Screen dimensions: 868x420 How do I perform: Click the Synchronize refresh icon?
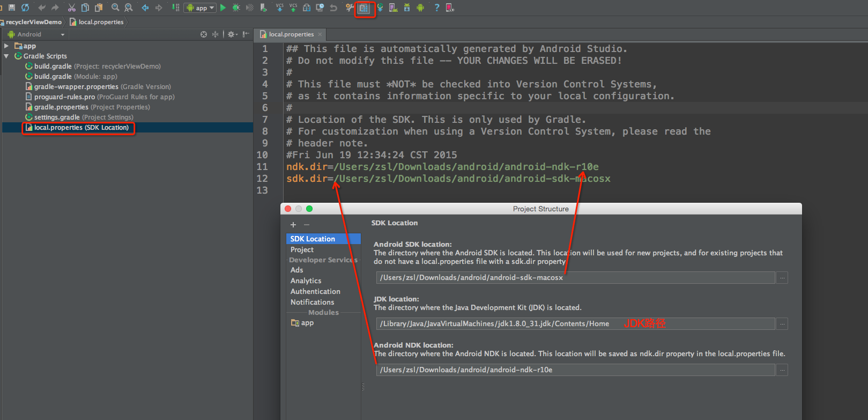[x=25, y=8]
